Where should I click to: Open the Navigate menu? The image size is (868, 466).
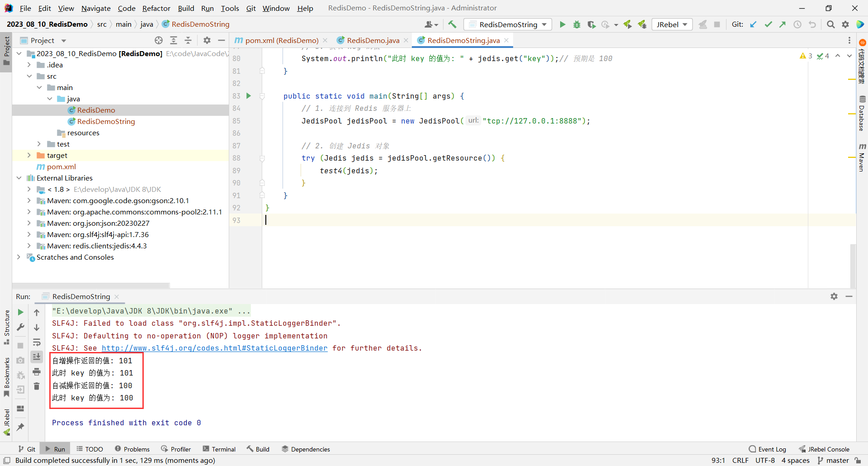click(96, 8)
